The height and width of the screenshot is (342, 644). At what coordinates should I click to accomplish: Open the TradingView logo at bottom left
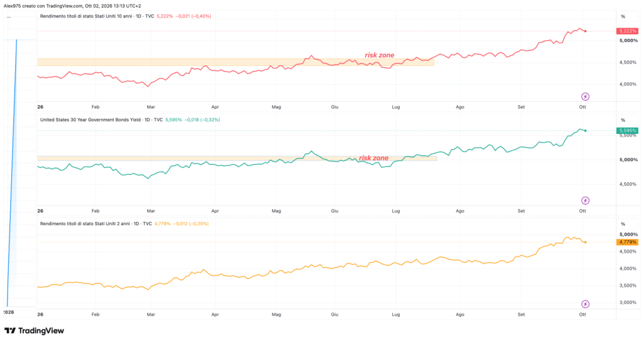click(34, 331)
